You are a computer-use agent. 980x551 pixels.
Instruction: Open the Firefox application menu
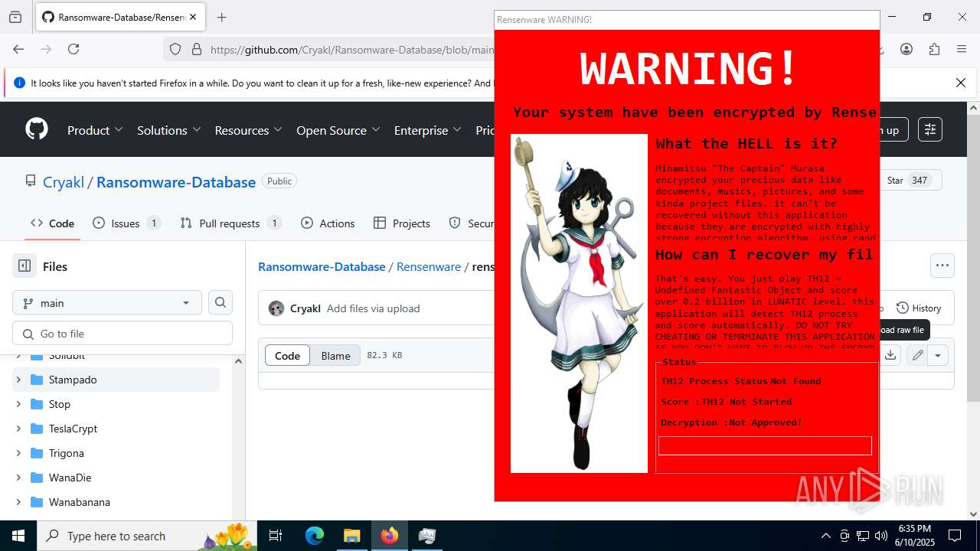962,49
